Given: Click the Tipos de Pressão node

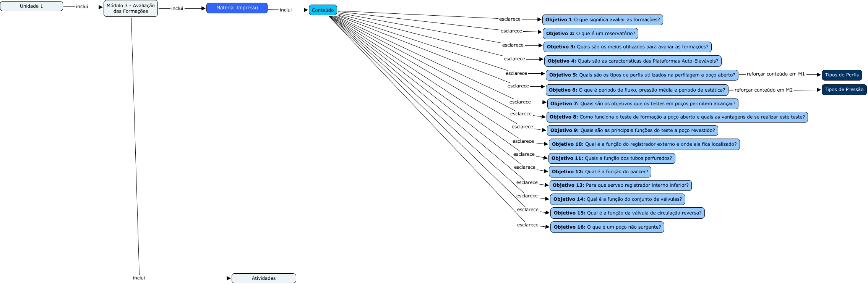Looking at the screenshot, I should [844, 90].
